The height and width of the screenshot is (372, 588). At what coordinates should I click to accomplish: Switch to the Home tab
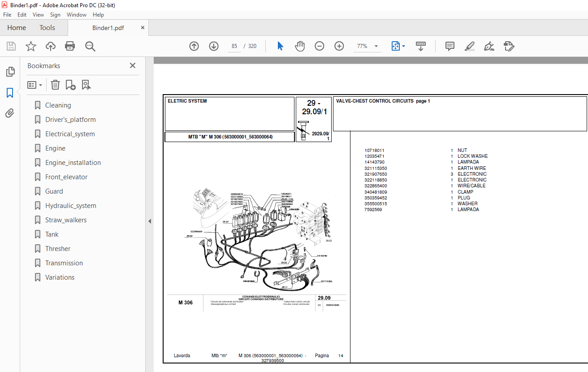pyautogui.click(x=17, y=28)
